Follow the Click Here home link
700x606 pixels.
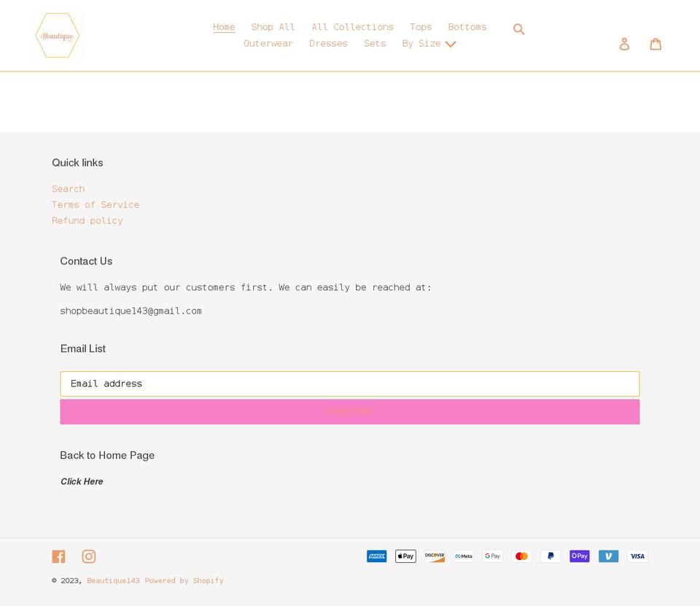click(82, 481)
